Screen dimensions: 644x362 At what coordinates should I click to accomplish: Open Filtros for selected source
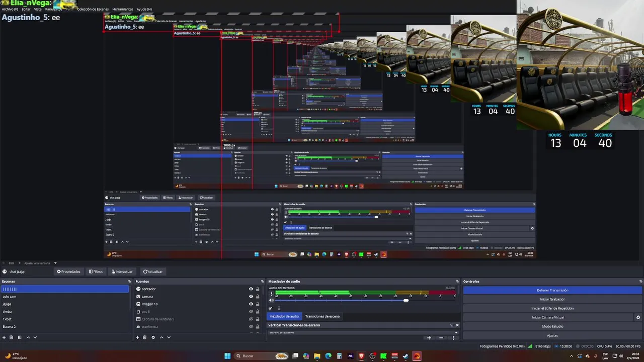pyautogui.click(x=96, y=271)
